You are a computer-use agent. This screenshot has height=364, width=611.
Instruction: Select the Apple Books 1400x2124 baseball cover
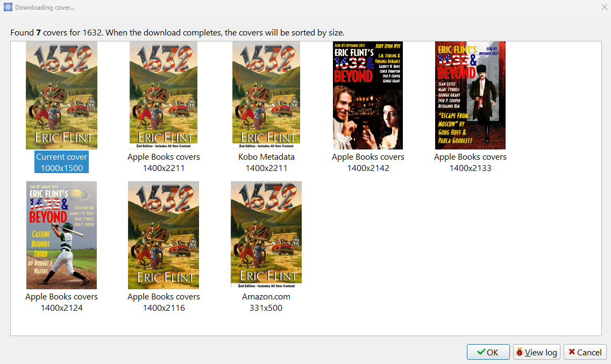(61, 235)
